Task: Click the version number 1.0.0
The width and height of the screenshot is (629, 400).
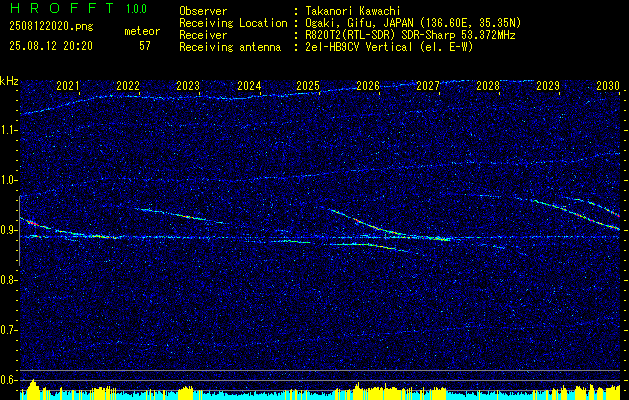Action: tap(136, 8)
